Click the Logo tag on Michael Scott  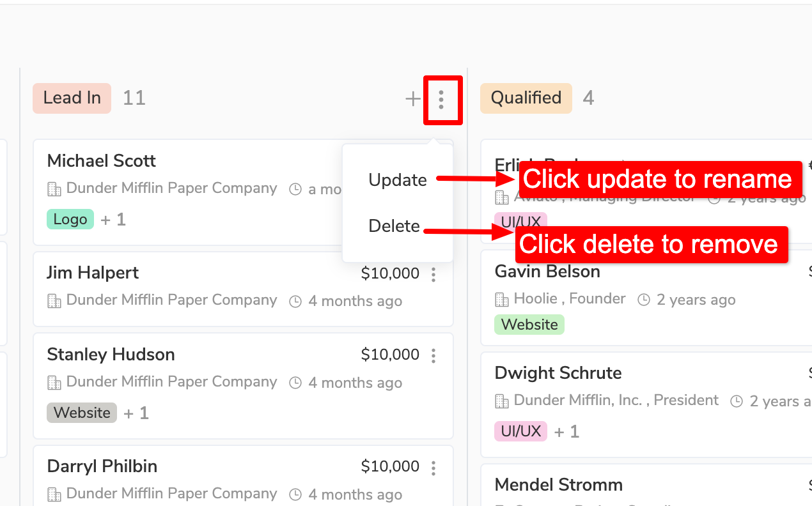[x=70, y=220]
